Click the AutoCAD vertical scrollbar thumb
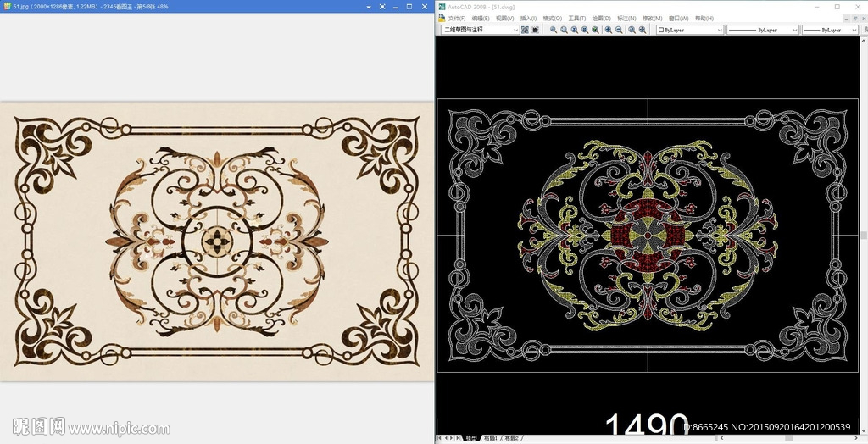Viewport: 868px width, 444px height. [864, 236]
